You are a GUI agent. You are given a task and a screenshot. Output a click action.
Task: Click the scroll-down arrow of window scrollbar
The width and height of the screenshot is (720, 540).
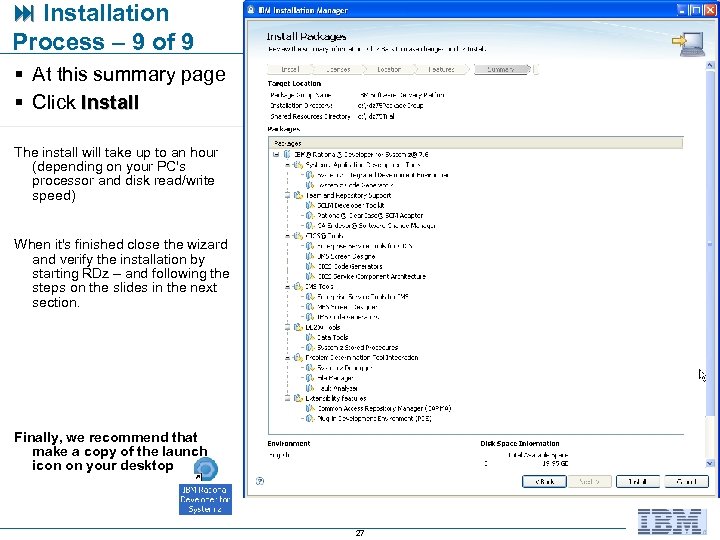710,463
